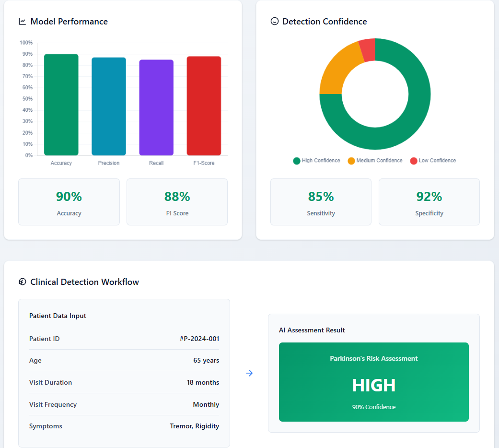
Task: Click the Detection Confidence smiley icon
Action: tap(275, 22)
